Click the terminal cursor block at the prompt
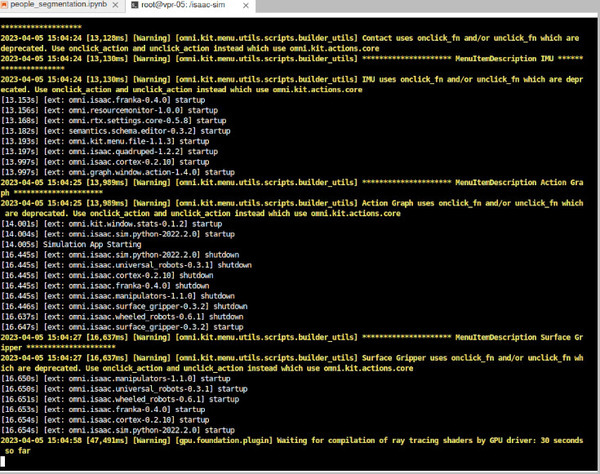 (x=6, y=464)
